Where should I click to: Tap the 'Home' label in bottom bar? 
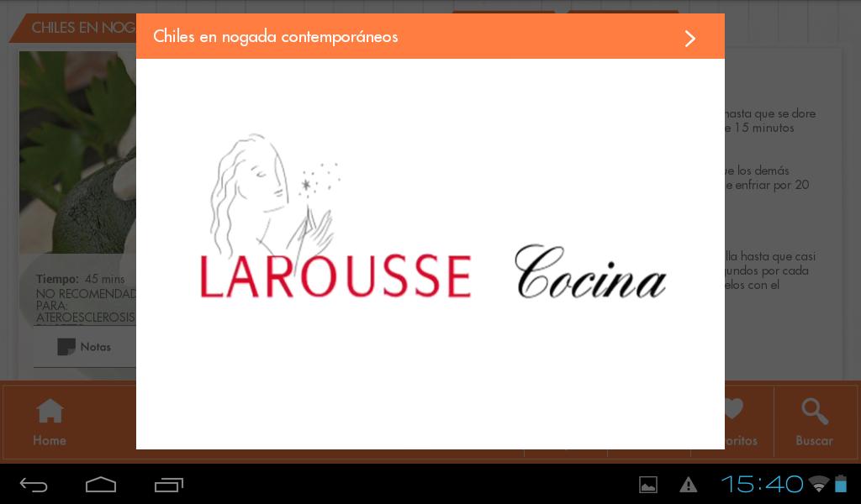click(50, 440)
